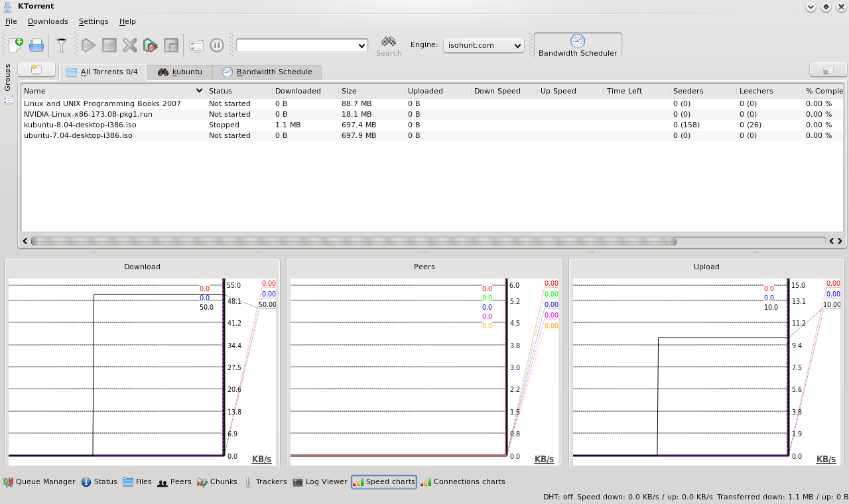Expand the search text combo box arrow
849x504 pixels.
361,46
